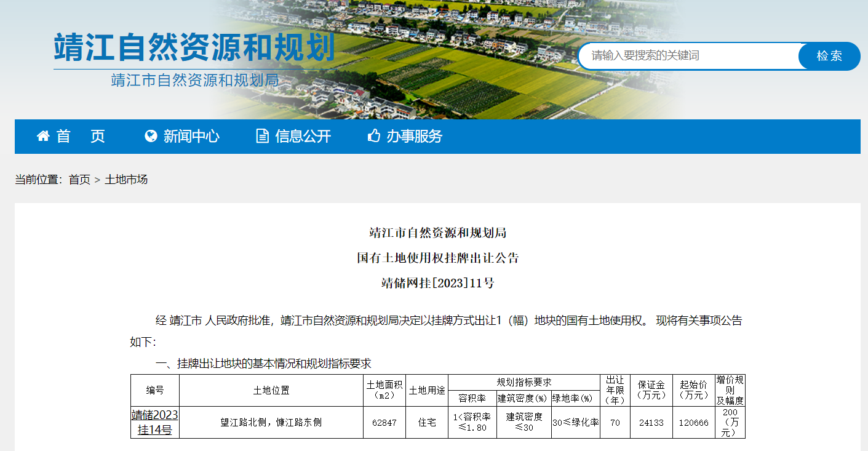Screen dimensions: 868x451
Task: Click the lease term value 70
Action: point(615,423)
